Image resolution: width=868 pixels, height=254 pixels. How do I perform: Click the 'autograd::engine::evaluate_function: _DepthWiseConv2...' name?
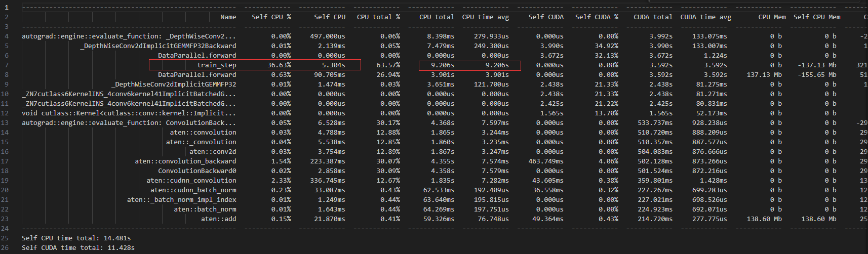(x=129, y=36)
